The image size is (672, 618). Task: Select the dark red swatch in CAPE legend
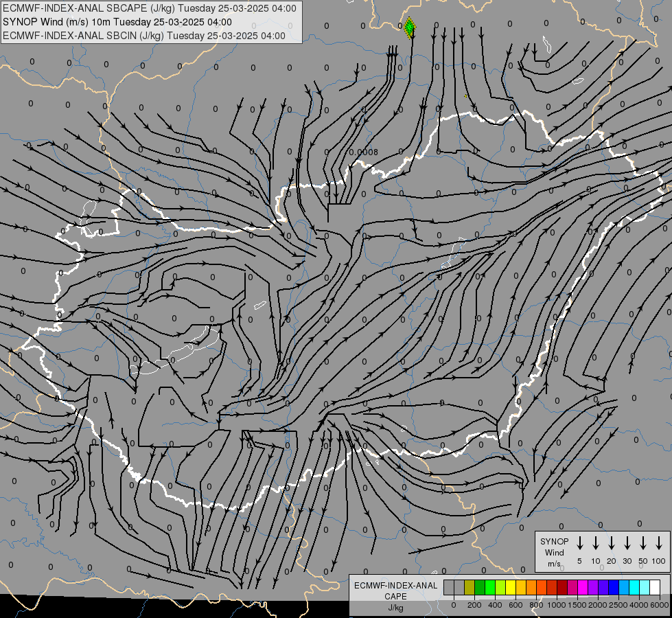pyautogui.click(x=562, y=587)
